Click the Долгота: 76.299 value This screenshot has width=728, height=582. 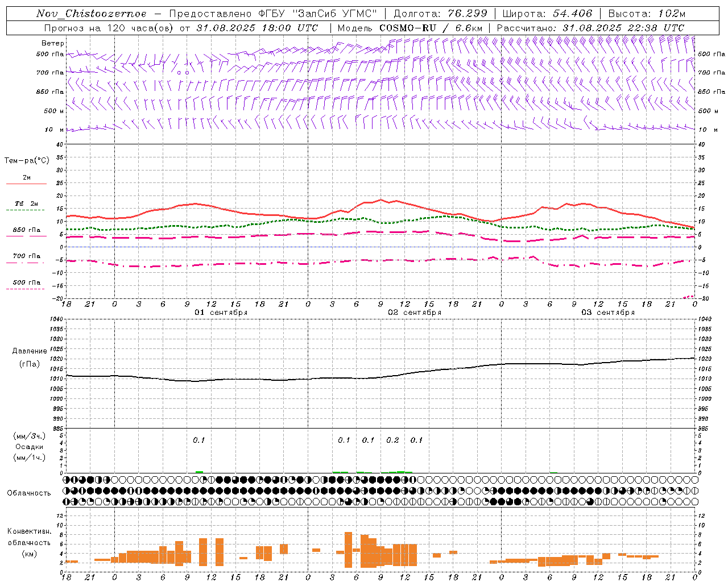(x=440, y=14)
